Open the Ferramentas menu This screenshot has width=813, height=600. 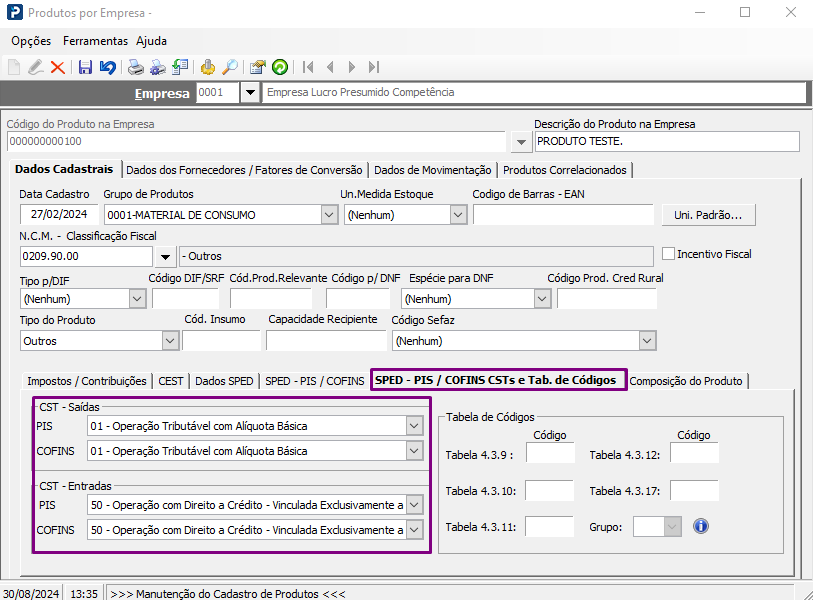(95, 41)
